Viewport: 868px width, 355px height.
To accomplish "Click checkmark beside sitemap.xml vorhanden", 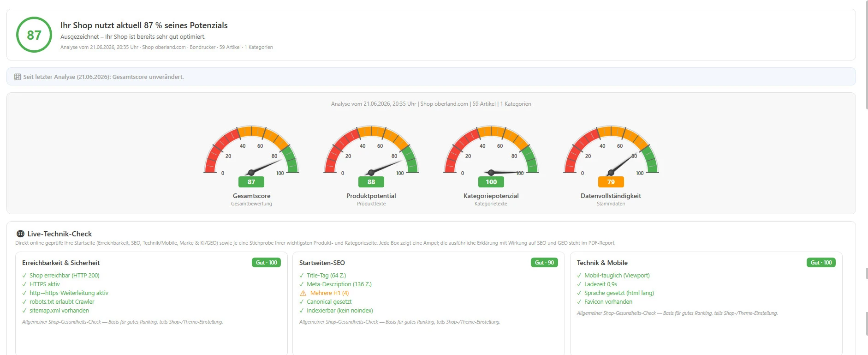I will pos(24,311).
